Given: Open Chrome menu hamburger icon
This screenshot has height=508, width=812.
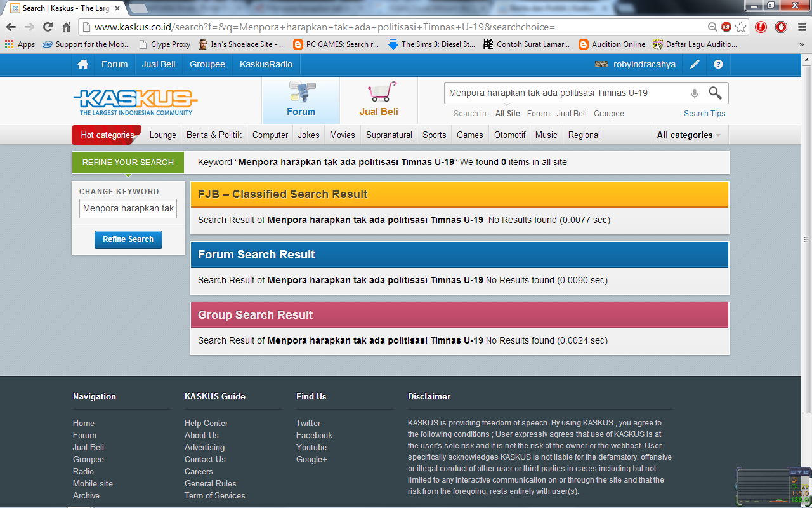Looking at the screenshot, I should tap(802, 27).
